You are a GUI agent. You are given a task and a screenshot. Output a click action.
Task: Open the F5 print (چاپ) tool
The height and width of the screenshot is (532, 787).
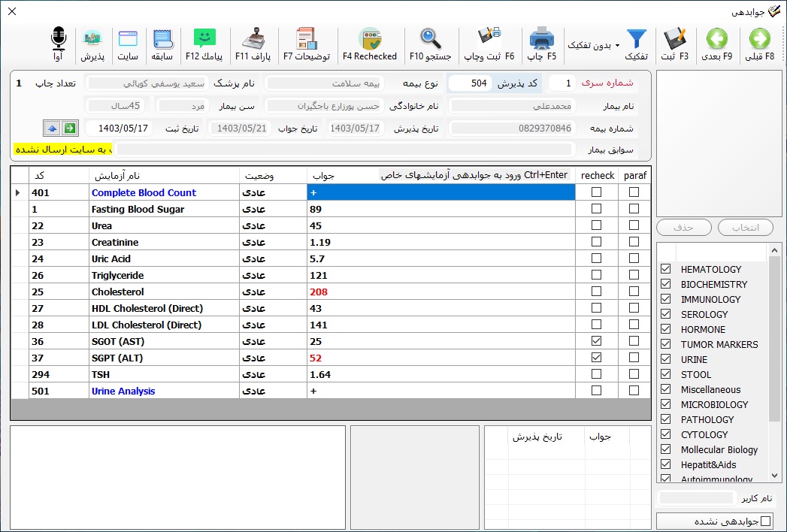[541, 44]
